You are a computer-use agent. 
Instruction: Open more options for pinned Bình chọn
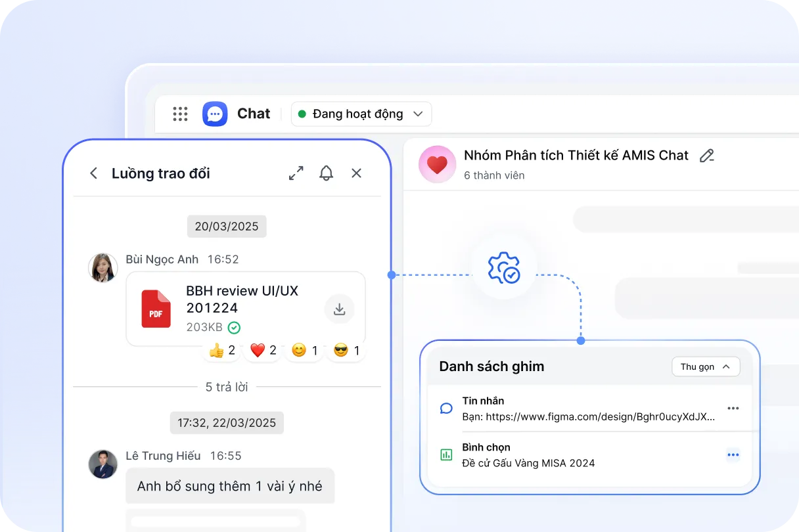733,454
